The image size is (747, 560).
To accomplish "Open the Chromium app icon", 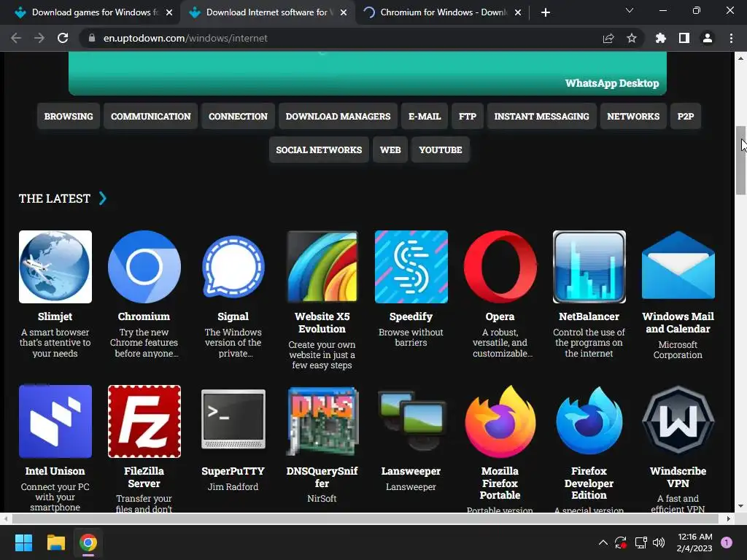I will pyautogui.click(x=144, y=267).
